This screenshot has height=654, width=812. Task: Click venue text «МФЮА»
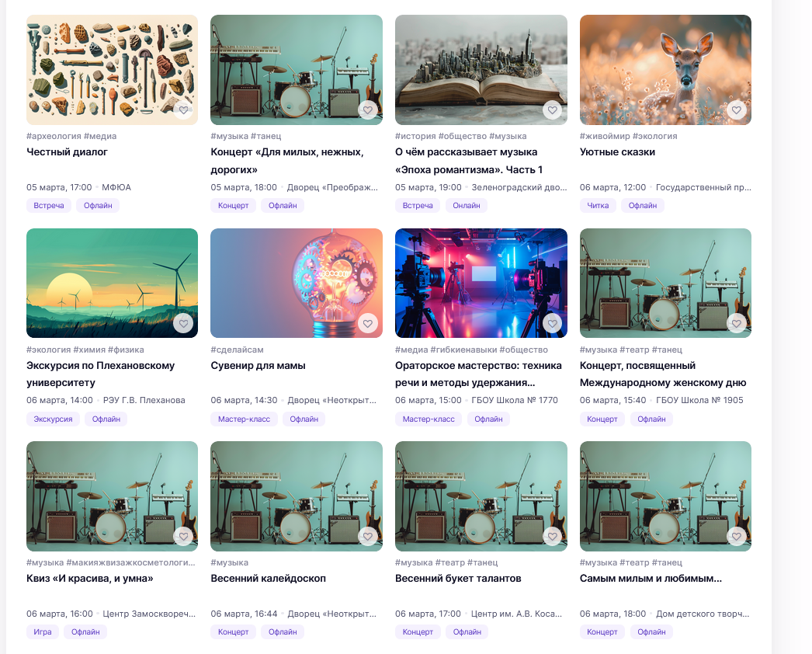click(116, 188)
